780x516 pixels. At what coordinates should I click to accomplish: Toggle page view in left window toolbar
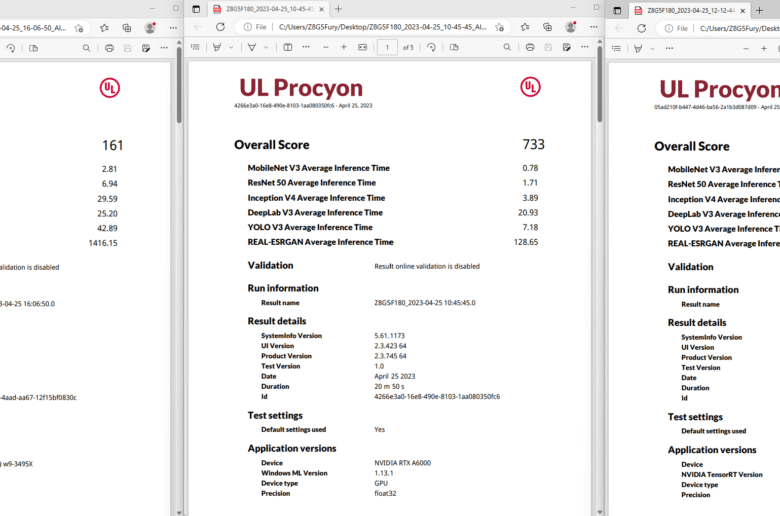pyautogui.click(x=33, y=48)
